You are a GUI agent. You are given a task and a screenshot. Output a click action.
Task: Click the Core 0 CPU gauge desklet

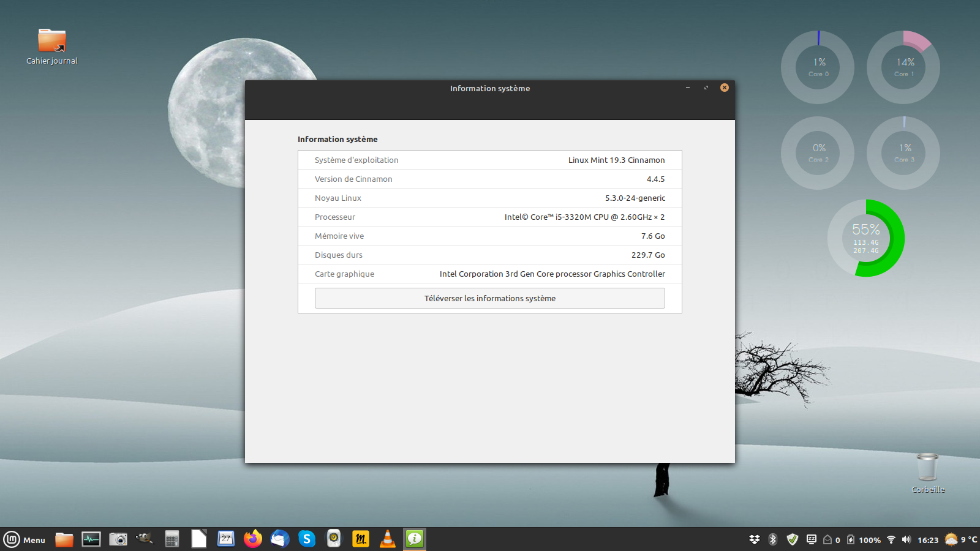pos(818,67)
